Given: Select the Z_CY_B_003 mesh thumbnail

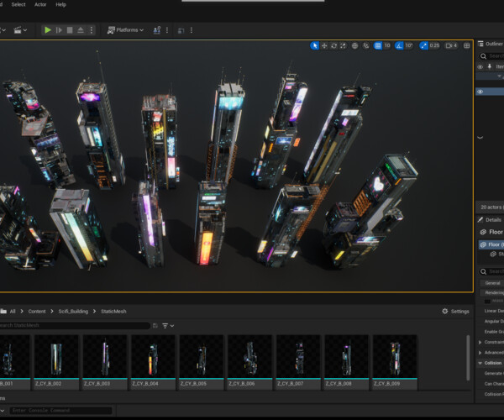Looking at the screenshot, I should coord(104,362).
